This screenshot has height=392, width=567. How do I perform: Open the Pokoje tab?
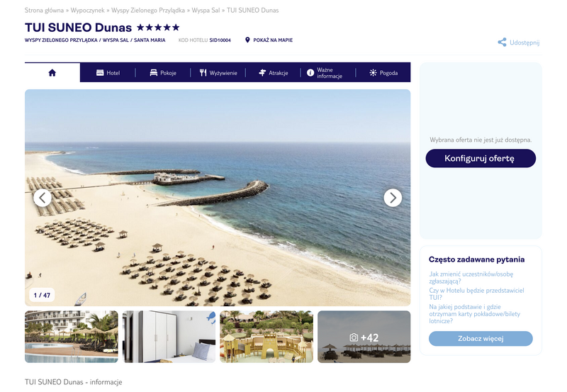coord(163,73)
